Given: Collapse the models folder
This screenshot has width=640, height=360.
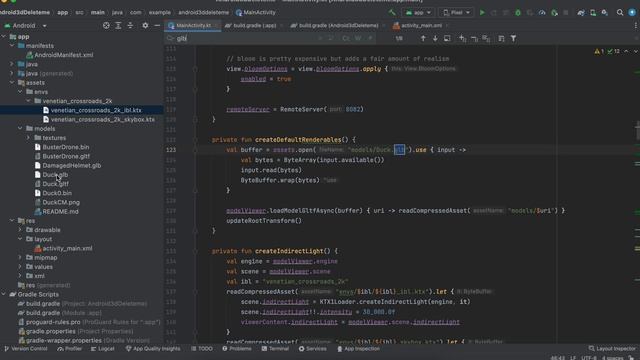Looking at the screenshot, I should [x=20, y=129].
